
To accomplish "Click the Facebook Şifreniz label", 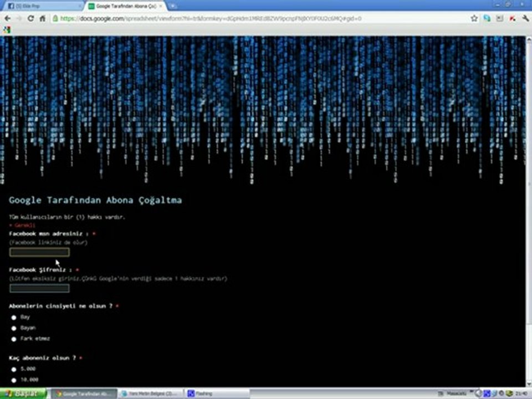I will pos(40,270).
